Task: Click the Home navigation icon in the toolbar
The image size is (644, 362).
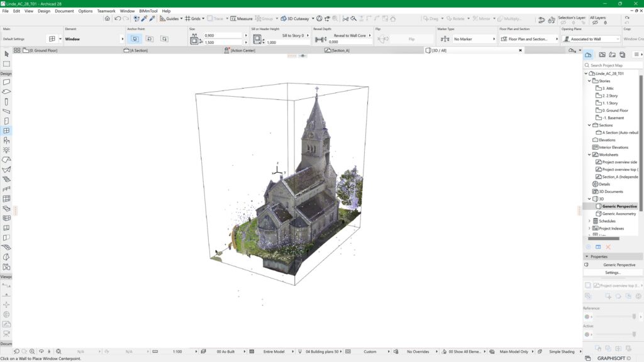Action: click(108, 18)
